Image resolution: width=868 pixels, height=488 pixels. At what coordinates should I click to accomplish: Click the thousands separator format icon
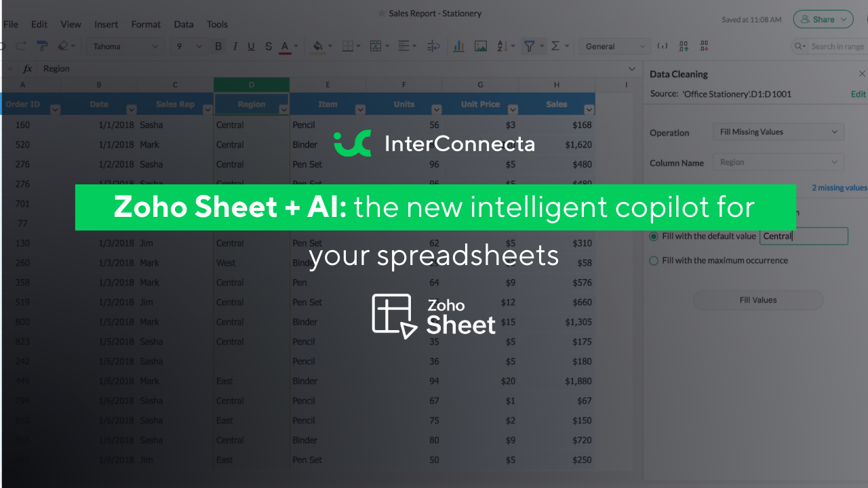click(663, 46)
